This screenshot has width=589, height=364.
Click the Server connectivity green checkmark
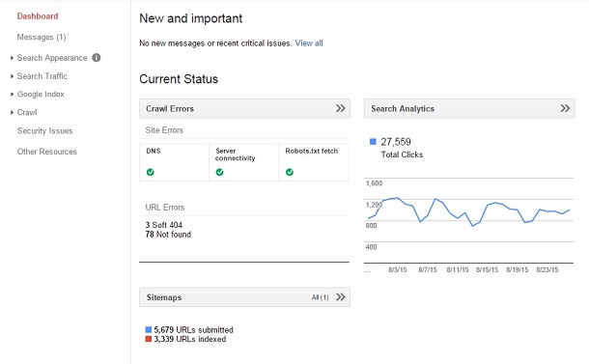[x=220, y=172]
